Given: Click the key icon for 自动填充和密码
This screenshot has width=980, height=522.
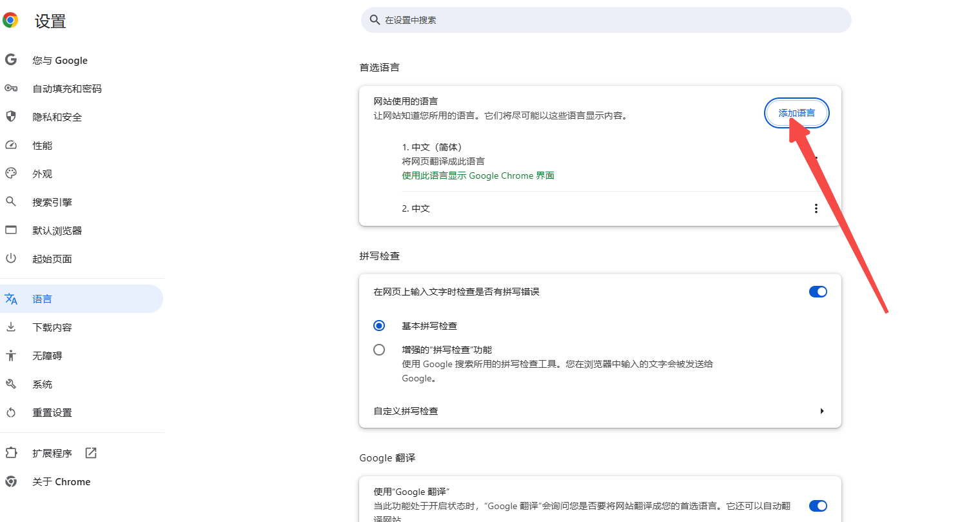Looking at the screenshot, I should pyautogui.click(x=11, y=88).
